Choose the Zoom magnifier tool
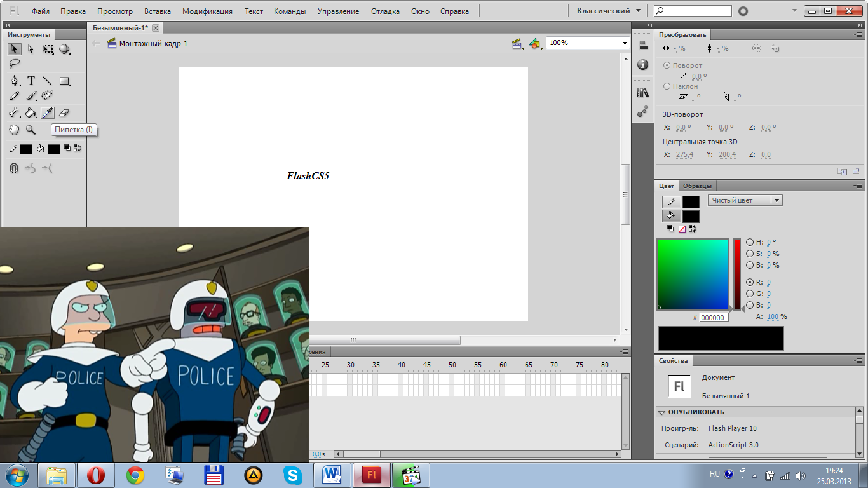This screenshot has height=488, width=868. click(31, 130)
